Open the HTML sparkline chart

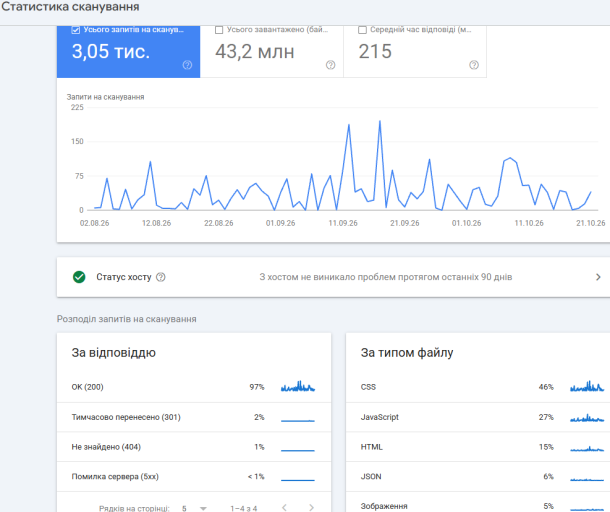(587, 449)
